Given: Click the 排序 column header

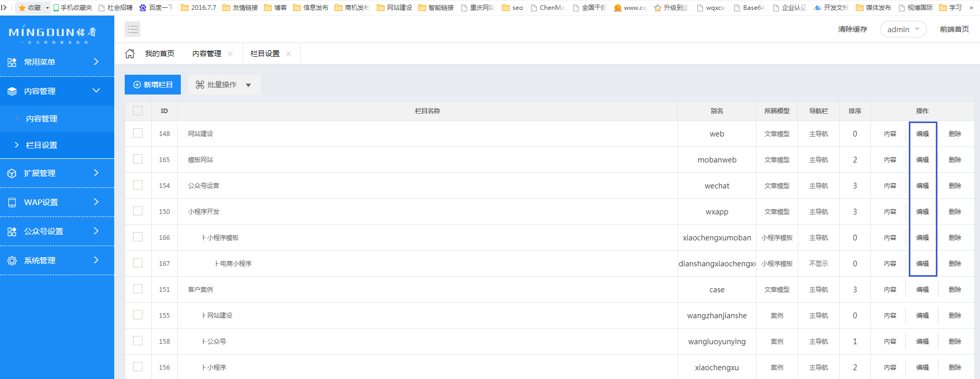Looking at the screenshot, I should point(855,111).
